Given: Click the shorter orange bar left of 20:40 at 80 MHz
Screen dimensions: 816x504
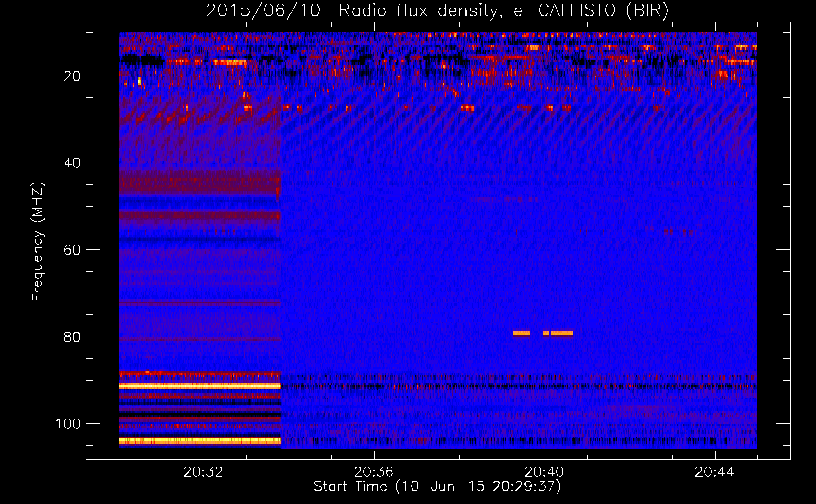Looking at the screenshot, I should (521, 333).
